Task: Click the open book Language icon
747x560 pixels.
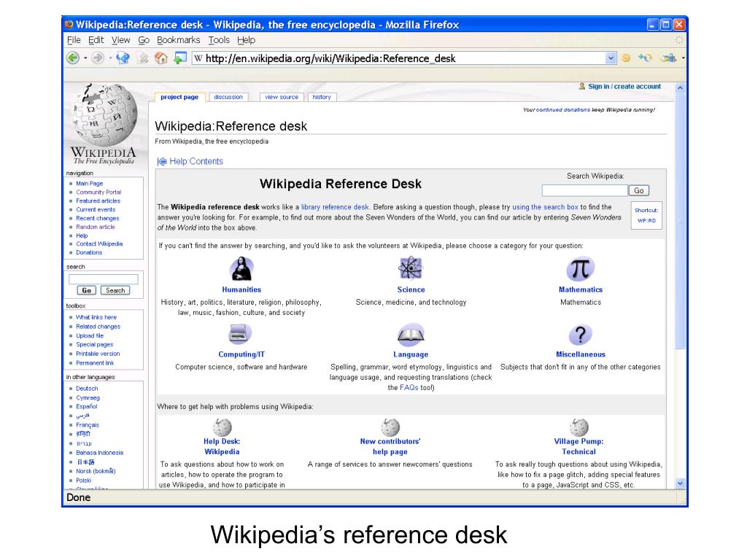Action: point(411,335)
